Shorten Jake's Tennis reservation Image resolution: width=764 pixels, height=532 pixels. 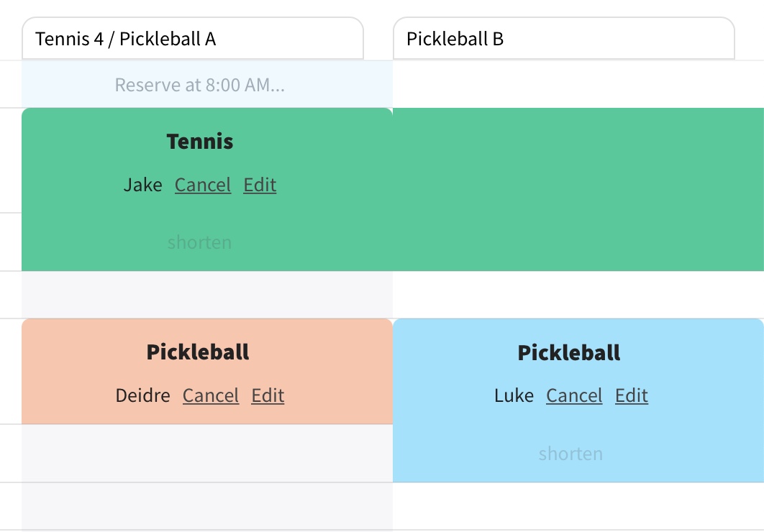199,242
